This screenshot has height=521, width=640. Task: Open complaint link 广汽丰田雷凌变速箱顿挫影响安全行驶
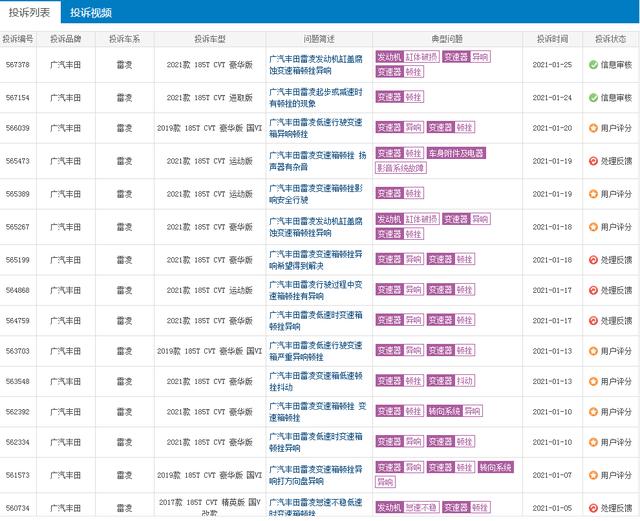pos(316,194)
